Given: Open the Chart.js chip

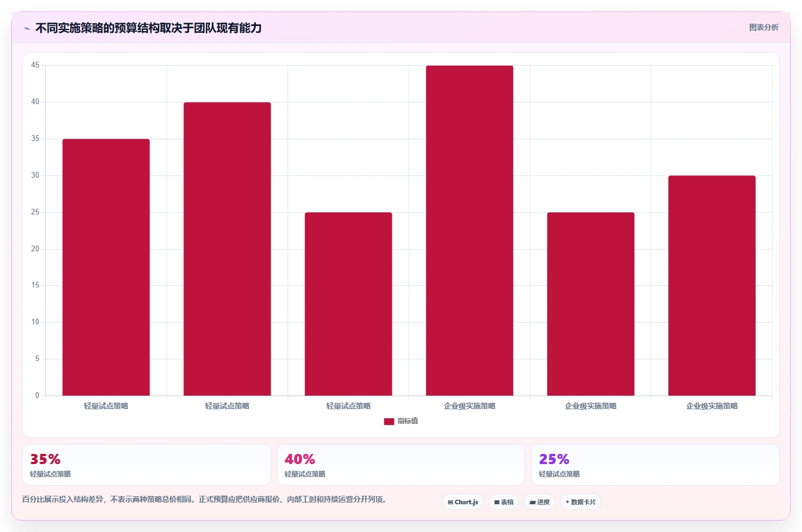Looking at the screenshot, I should [462, 502].
